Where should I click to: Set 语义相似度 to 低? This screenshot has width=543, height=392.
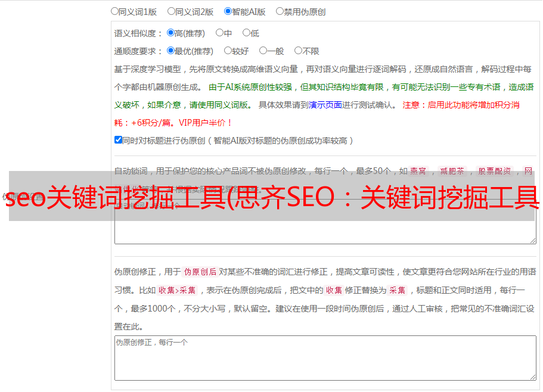coord(247,33)
